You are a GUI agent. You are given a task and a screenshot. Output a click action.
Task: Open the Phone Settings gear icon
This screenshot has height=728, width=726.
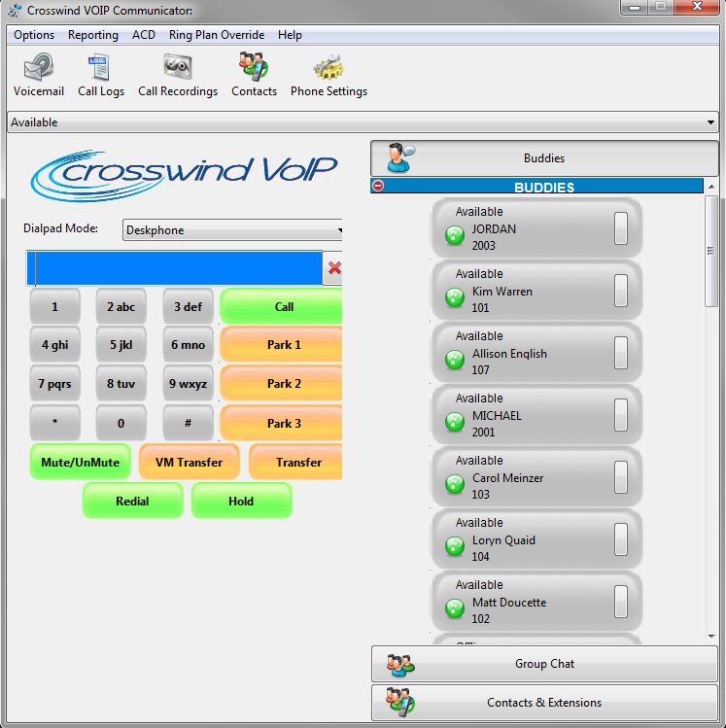pyautogui.click(x=328, y=69)
